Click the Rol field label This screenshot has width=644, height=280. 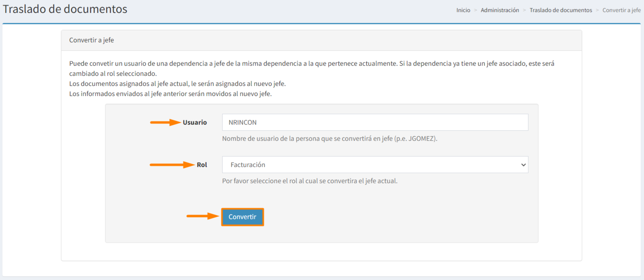[202, 165]
